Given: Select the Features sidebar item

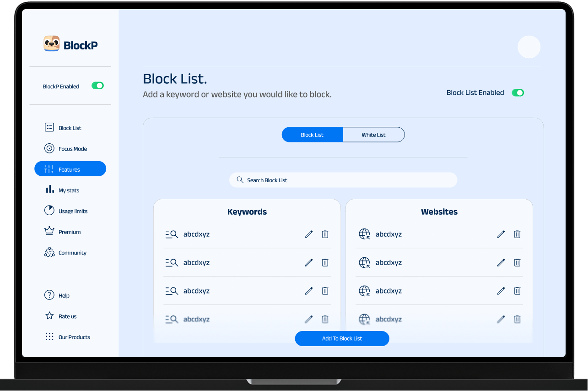Looking at the screenshot, I should pos(70,169).
